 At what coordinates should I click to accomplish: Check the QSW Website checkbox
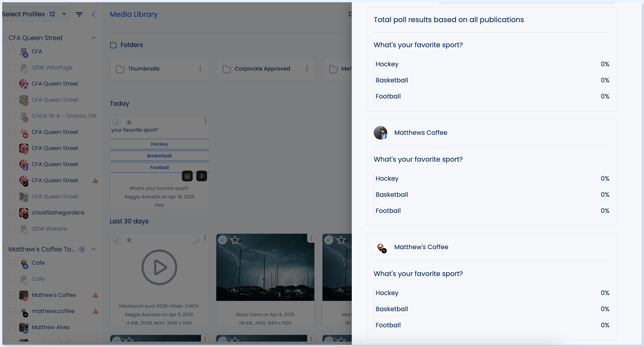[12, 229]
